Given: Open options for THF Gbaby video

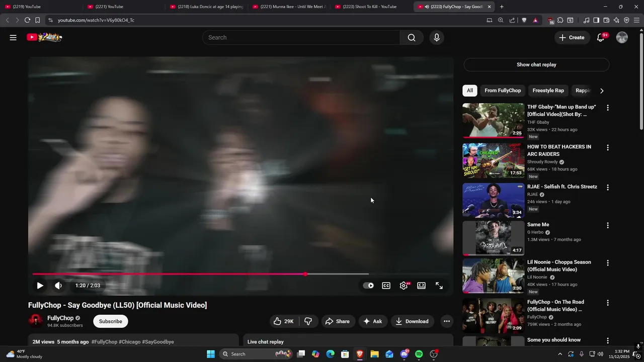Looking at the screenshot, I should [608, 108].
